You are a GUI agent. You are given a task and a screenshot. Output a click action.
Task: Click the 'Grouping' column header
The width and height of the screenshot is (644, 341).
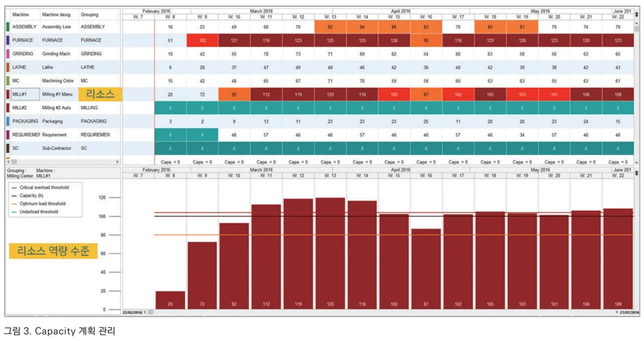pyautogui.click(x=90, y=14)
